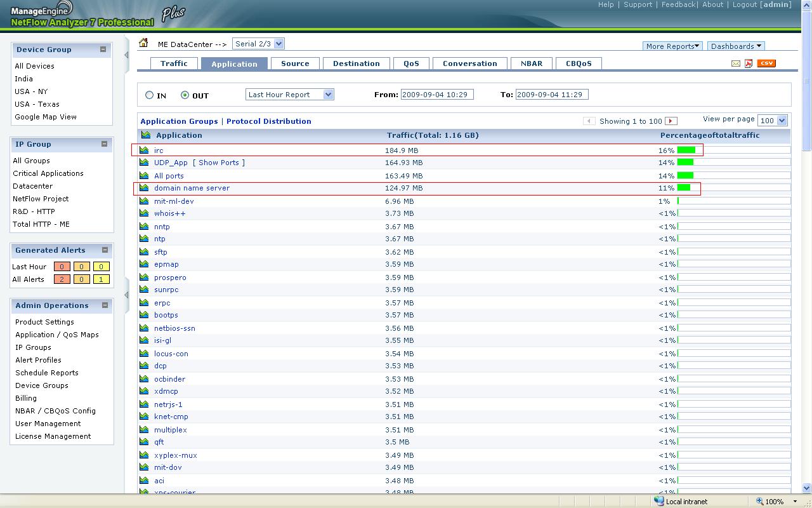
Task: Open the NBAR tab
Action: 532,63
